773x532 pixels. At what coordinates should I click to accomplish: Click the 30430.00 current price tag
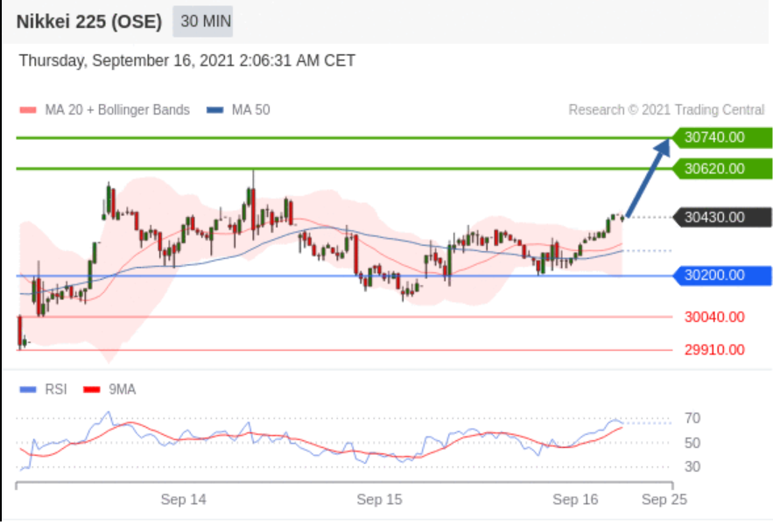pyautogui.click(x=721, y=217)
